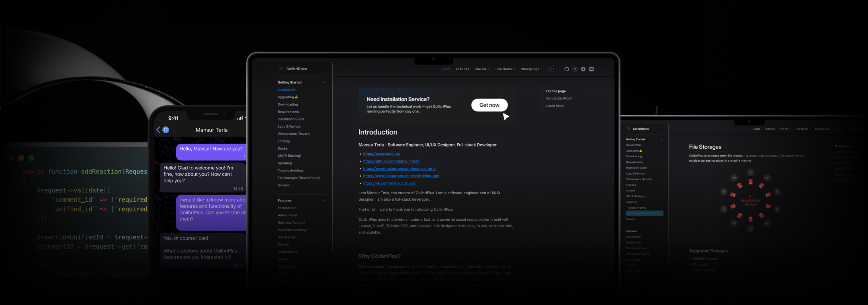Open VK icon in tablet ColibriDocs header

pos(592,69)
